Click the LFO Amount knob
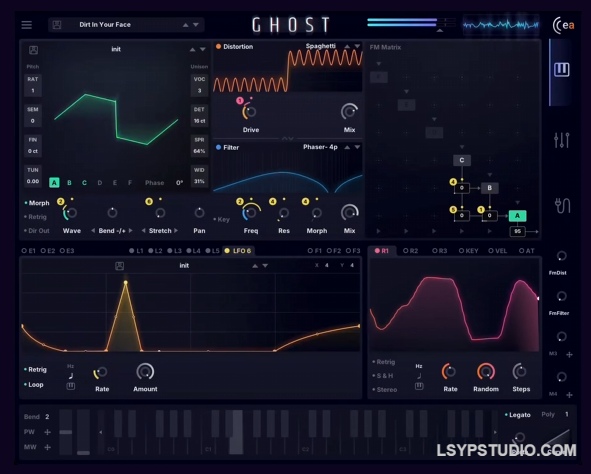 click(x=145, y=372)
